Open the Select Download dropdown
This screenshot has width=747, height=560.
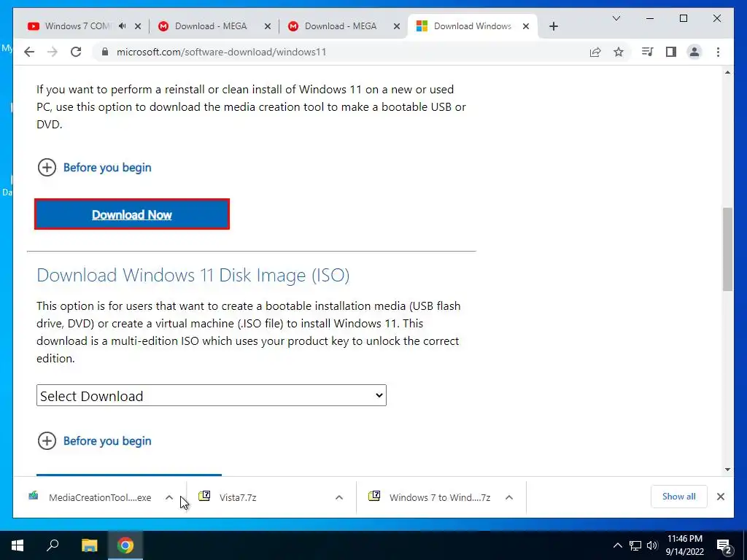click(x=211, y=396)
